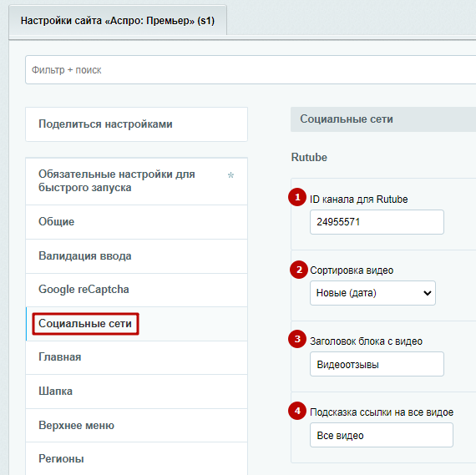Select Главная in the settings menu
The width and height of the screenshot is (476, 475).
click(137, 357)
